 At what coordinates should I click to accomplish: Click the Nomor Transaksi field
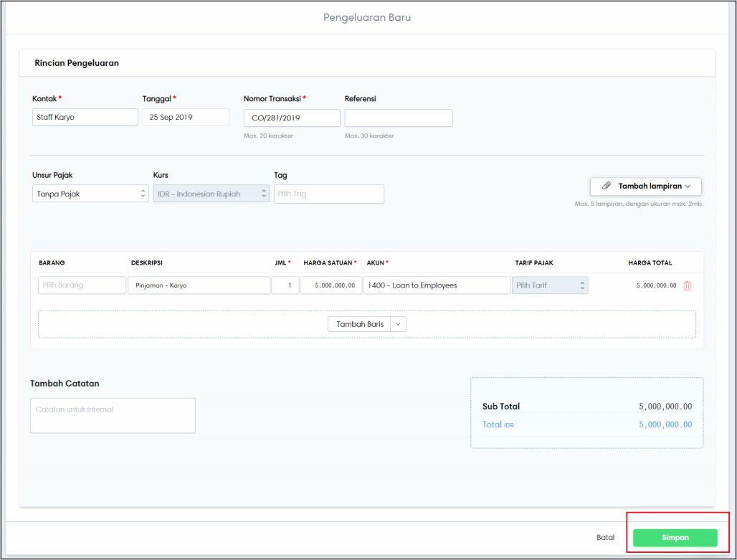pyautogui.click(x=292, y=118)
